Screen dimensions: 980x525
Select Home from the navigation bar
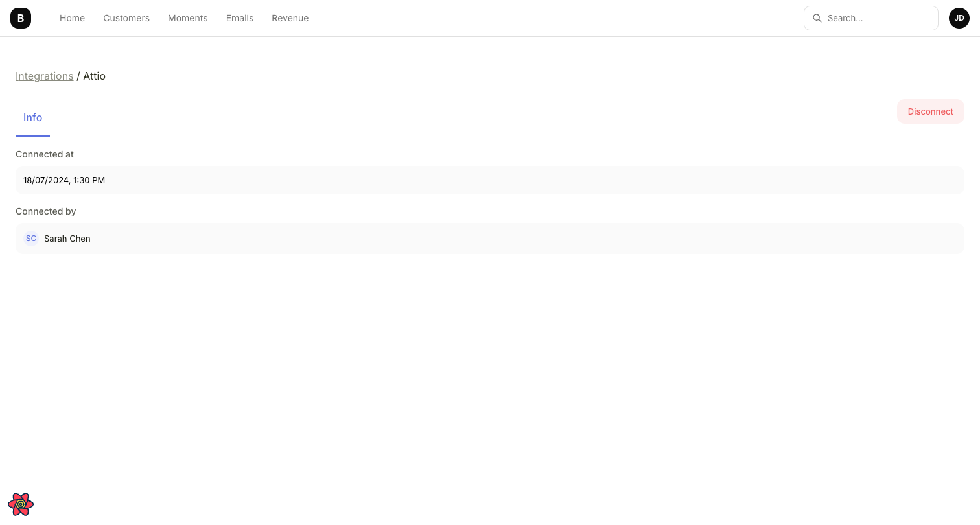pos(72,18)
